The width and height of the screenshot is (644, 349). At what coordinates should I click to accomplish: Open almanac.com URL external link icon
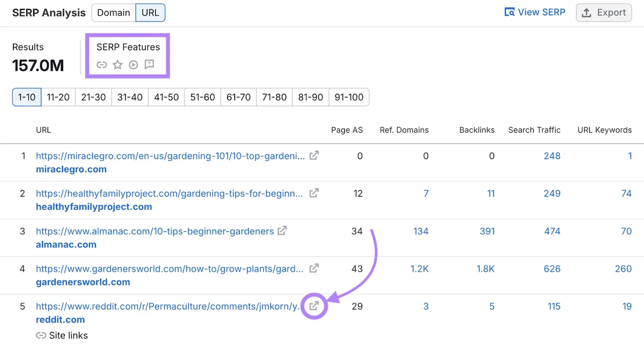[x=282, y=230]
